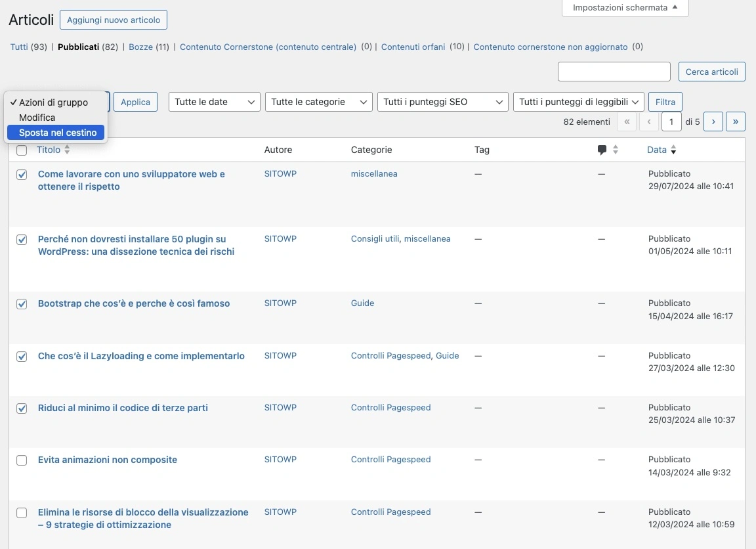756x549 pixels.
Task: Click the sort arrows beside the comment icon
Action: (x=615, y=149)
